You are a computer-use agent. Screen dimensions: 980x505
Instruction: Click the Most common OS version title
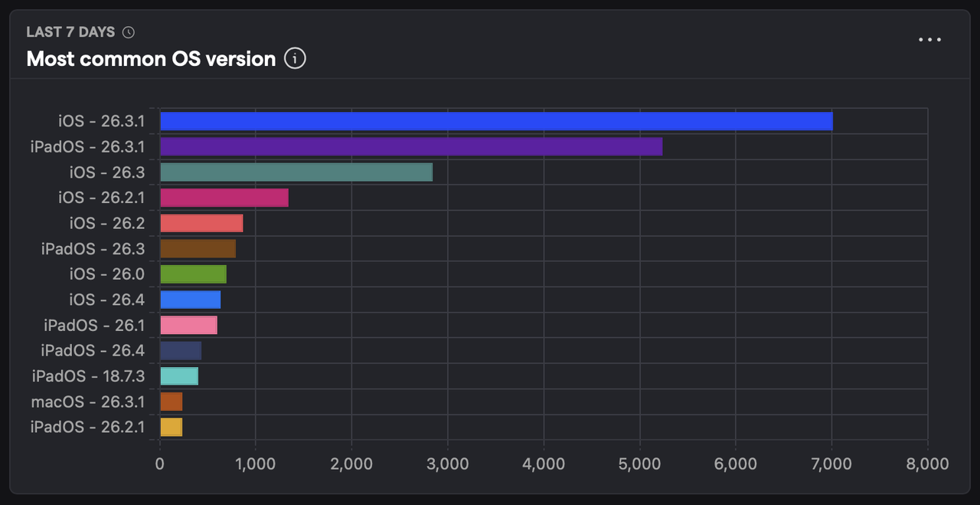151,59
